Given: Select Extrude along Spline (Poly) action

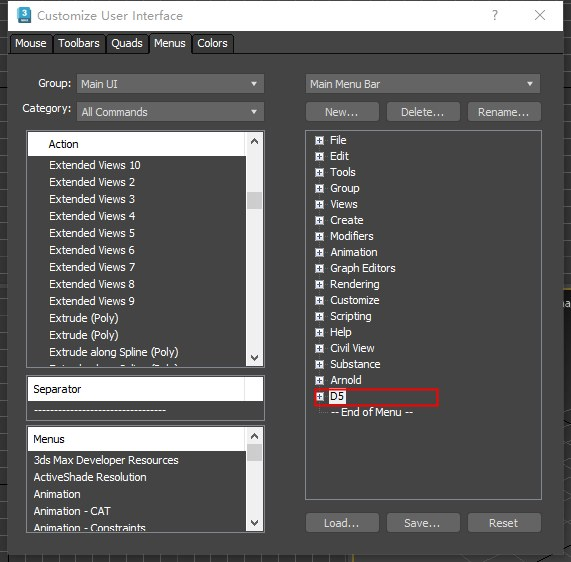Looking at the screenshot, I should click(x=114, y=352).
